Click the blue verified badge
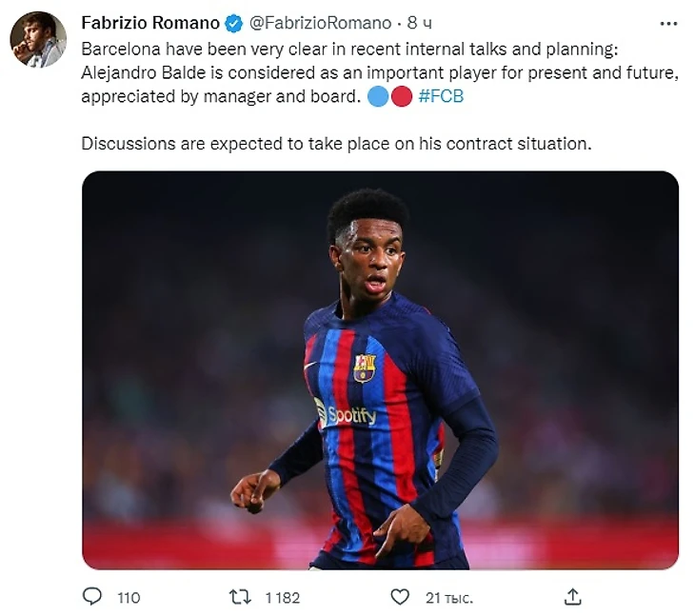 233,22
